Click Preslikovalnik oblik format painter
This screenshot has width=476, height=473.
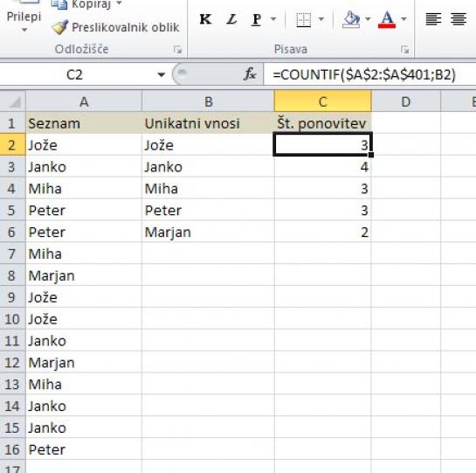[115, 27]
